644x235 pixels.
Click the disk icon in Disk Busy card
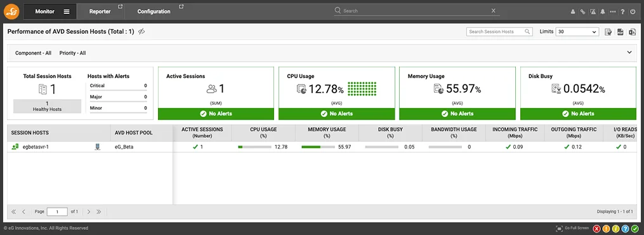556,89
